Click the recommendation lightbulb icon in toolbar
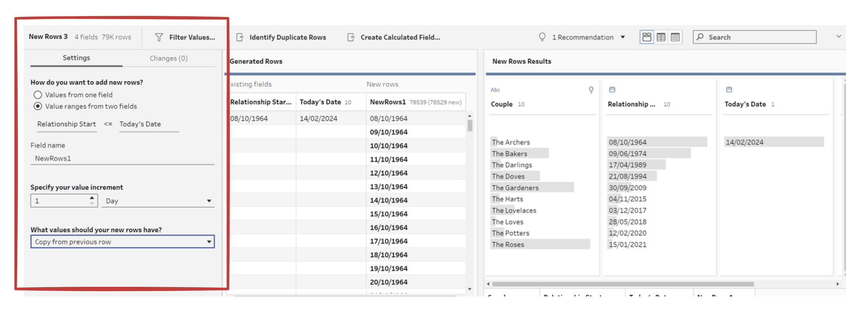 click(x=542, y=37)
